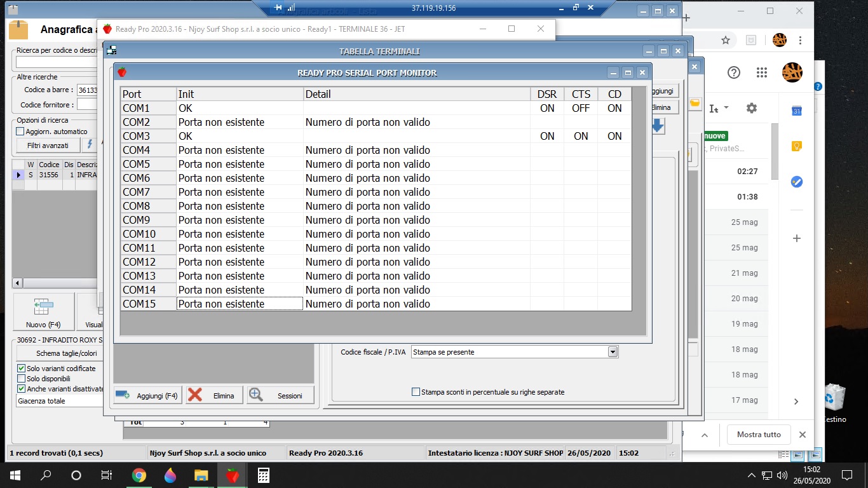Click the COM8 port cell
Image resolution: width=868 pixels, height=488 pixels.
click(149, 206)
